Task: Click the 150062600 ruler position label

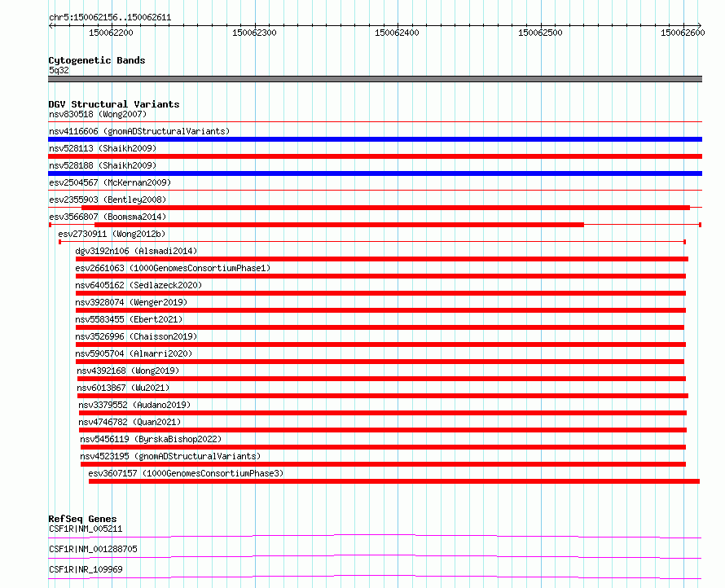Action: click(683, 33)
